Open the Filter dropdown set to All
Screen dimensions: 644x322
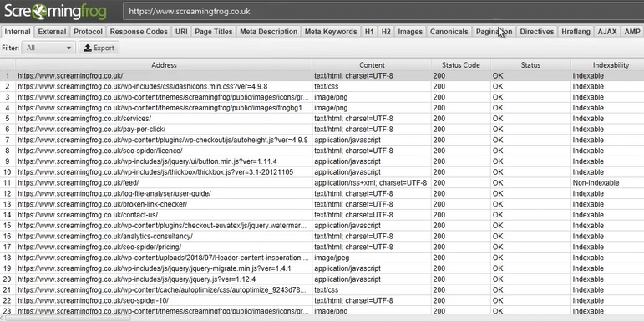[x=48, y=48]
